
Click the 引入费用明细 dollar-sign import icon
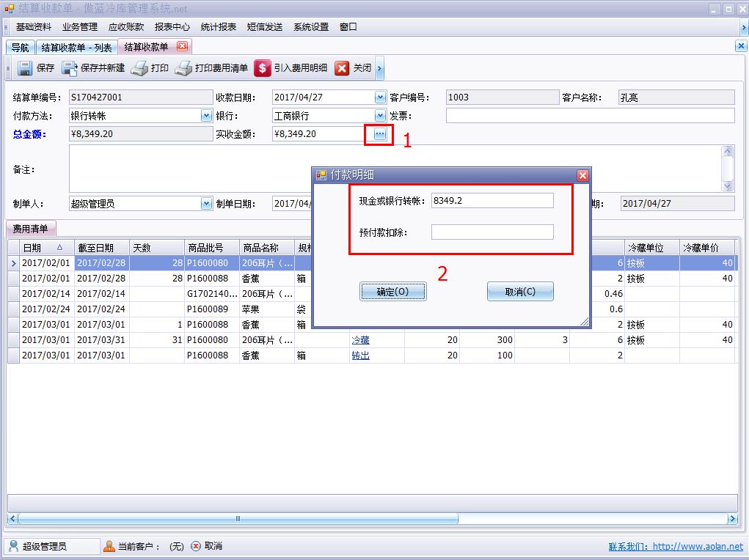[263, 69]
